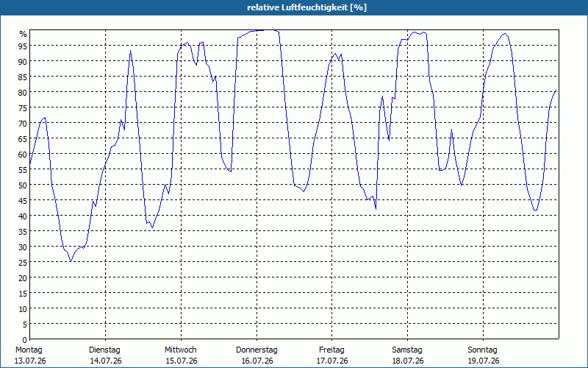Click the 90 y-axis value

[23, 61]
